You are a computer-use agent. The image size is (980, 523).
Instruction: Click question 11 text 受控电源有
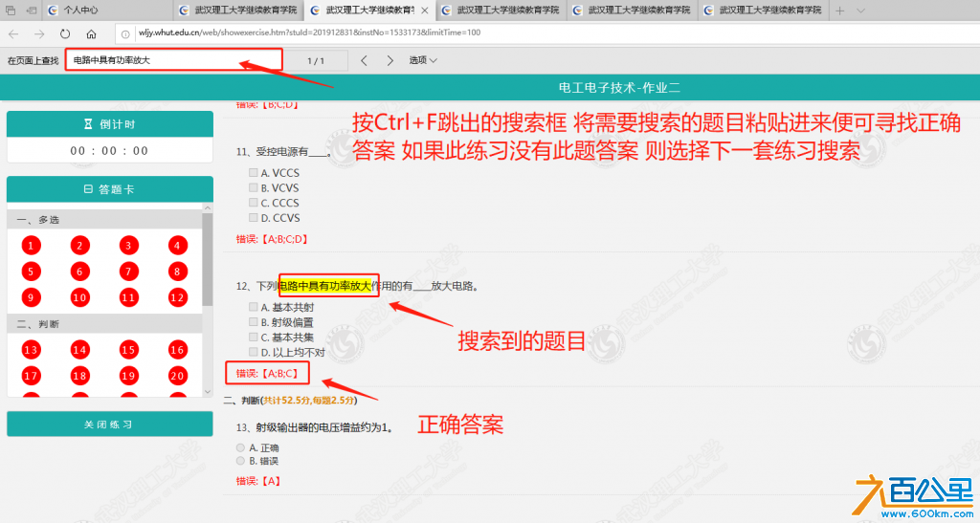tap(282, 152)
